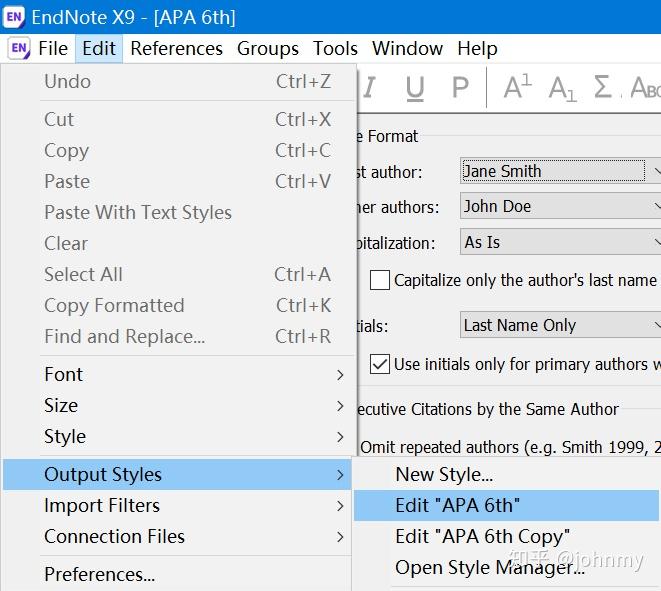Click the Copy Formatted menu entry
The height and width of the screenshot is (591, 661).
[x=177, y=305]
